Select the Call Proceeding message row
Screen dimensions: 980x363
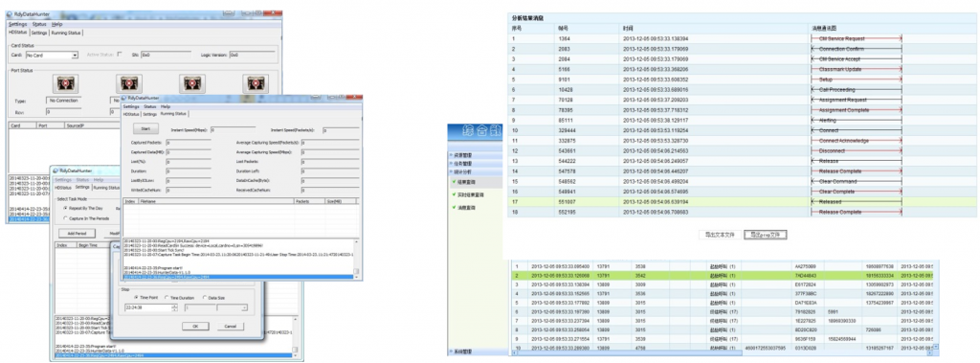coord(743,89)
